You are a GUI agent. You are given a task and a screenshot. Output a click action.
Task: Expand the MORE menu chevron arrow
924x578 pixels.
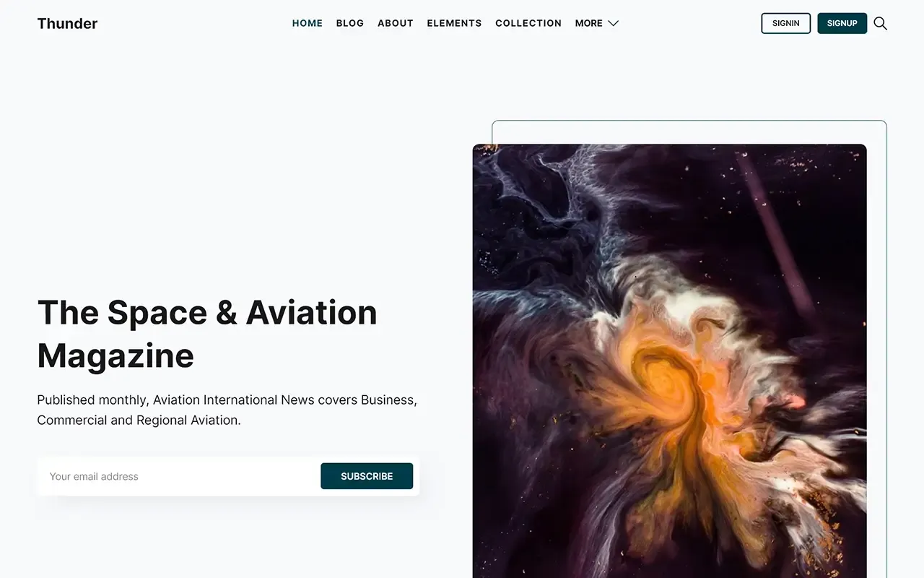point(613,23)
